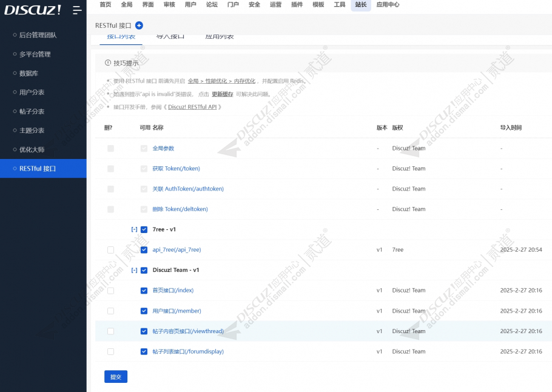Viewport: 552px width, 392px height.
Task: Open the 论坛 top menu
Action: pos(212,5)
